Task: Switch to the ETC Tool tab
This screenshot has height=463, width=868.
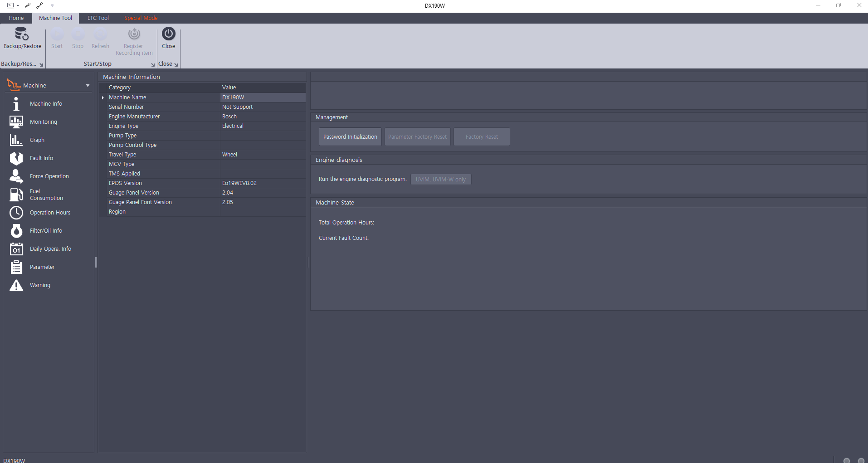Action: (98, 18)
